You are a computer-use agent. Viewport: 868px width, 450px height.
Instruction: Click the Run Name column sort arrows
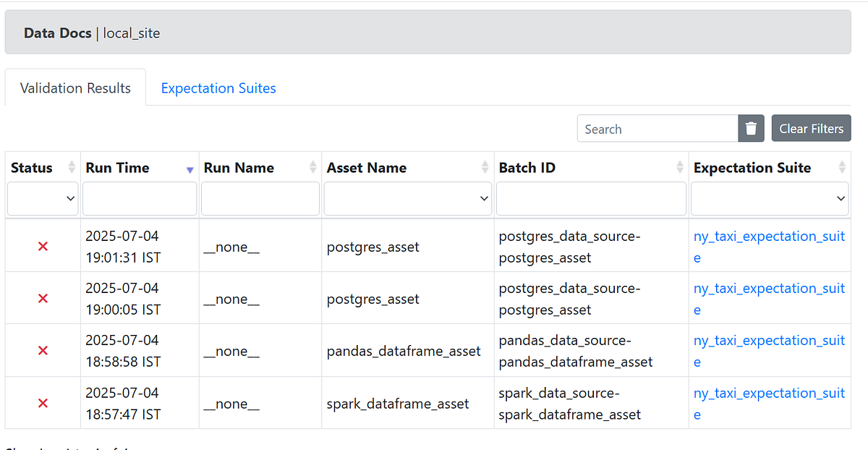coord(311,166)
